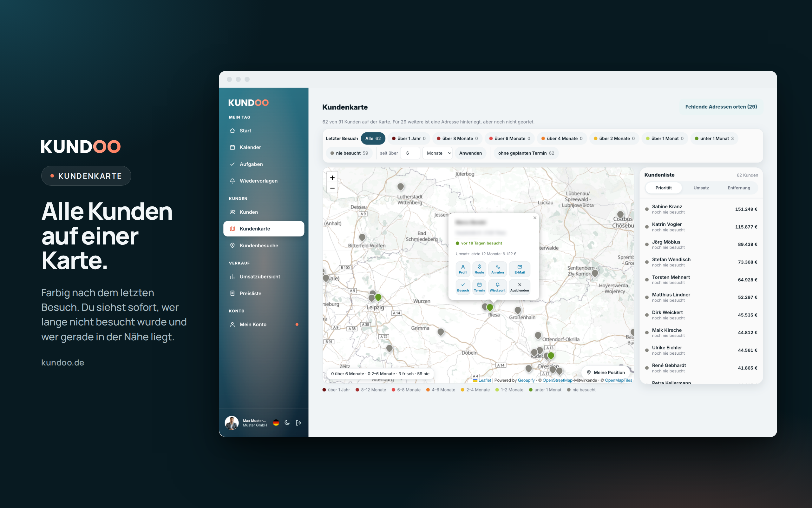This screenshot has height=508, width=812.
Task: Apply the filter with Anwenden
Action: (x=470, y=153)
